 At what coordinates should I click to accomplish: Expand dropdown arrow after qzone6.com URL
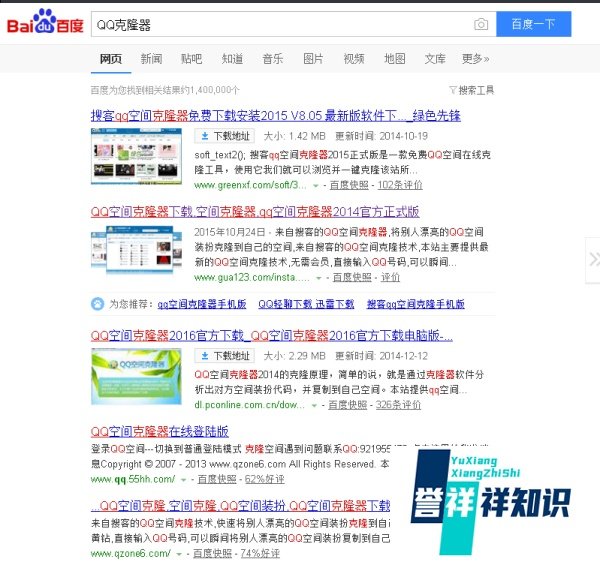(x=179, y=554)
